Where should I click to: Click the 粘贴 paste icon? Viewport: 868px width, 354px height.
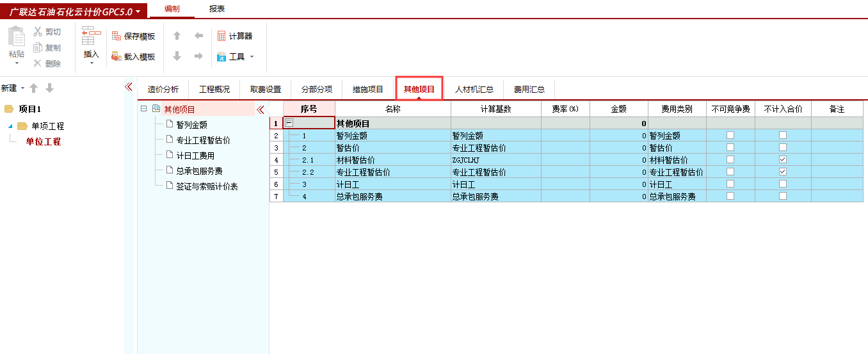point(17,36)
